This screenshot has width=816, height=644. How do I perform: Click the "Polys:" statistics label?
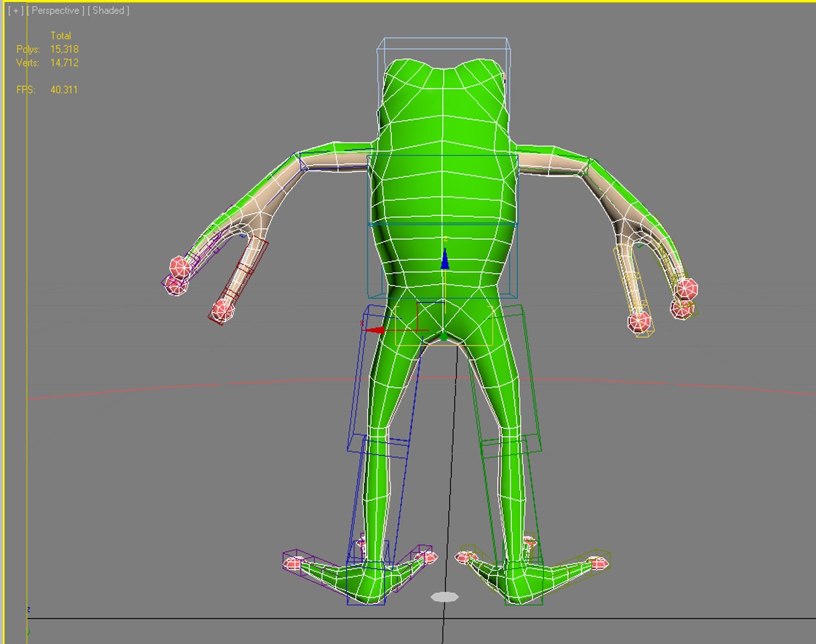click(28, 49)
